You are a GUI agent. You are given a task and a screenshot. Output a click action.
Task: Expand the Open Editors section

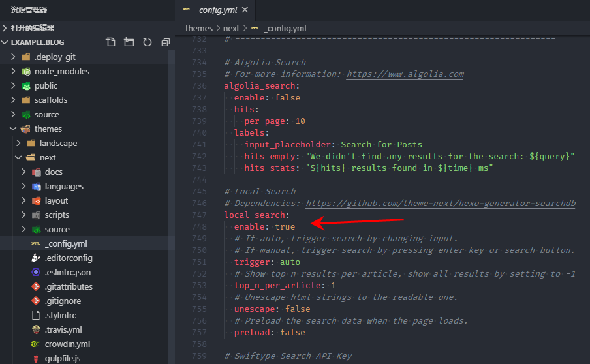coord(32,28)
